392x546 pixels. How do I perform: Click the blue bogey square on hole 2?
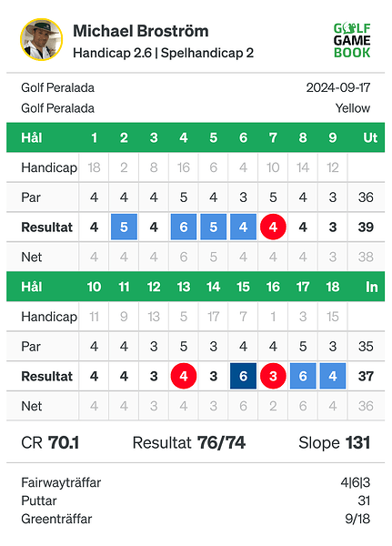(124, 227)
